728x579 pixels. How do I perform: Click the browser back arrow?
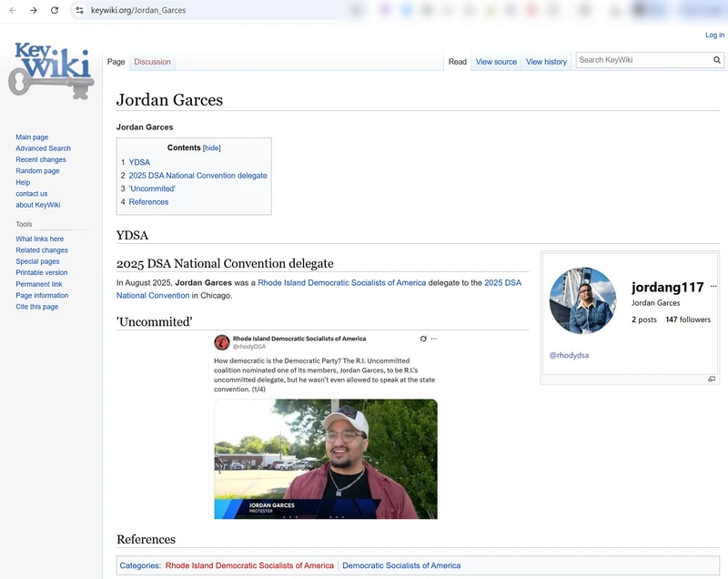coord(13,10)
